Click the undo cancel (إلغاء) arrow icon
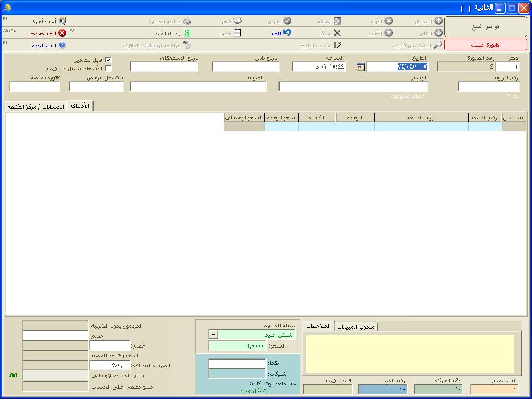This screenshot has width=532, height=399. point(287,33)
